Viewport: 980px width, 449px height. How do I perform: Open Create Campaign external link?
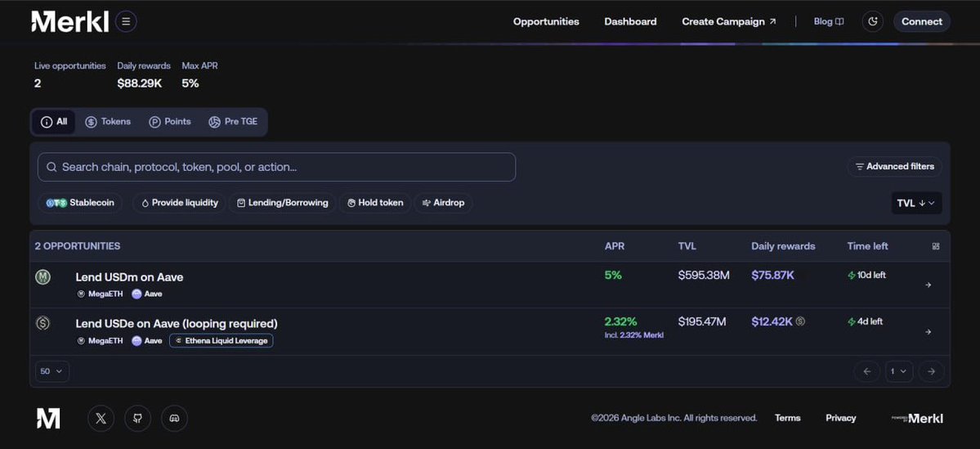(x=729, y=22)
